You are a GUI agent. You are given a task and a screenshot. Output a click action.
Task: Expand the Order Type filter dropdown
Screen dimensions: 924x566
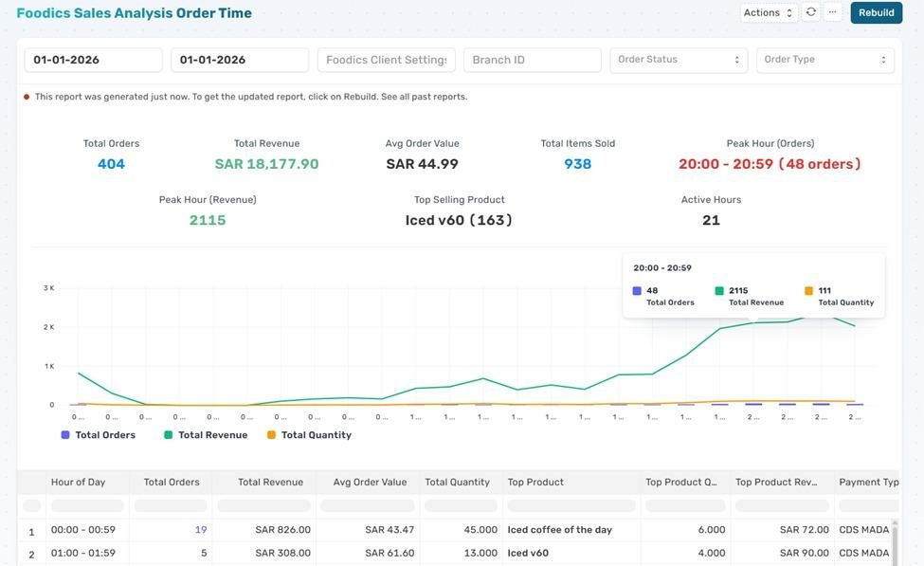(x=824, y=60)
